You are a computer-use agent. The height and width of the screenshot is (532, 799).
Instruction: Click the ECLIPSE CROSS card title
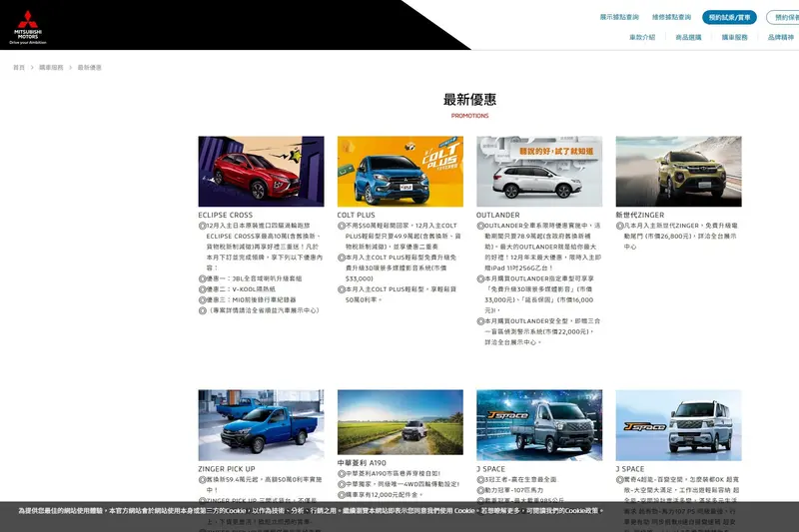click(226, 215)
